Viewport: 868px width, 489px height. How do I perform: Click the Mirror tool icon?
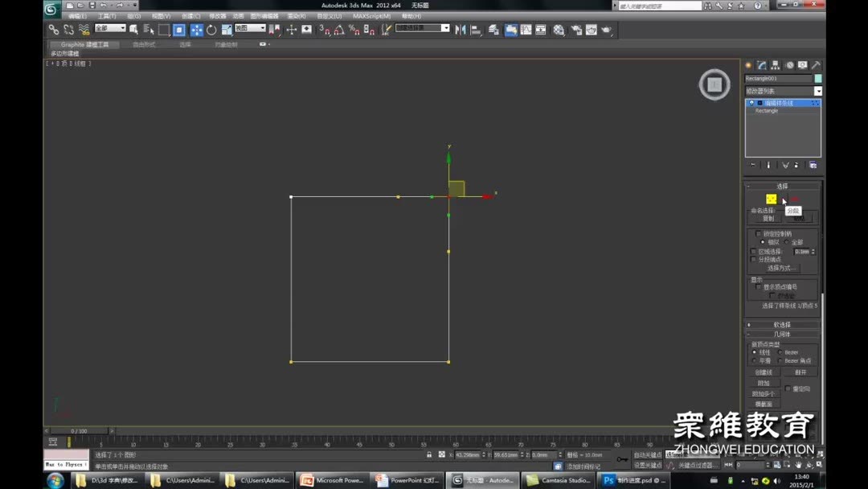460,30
